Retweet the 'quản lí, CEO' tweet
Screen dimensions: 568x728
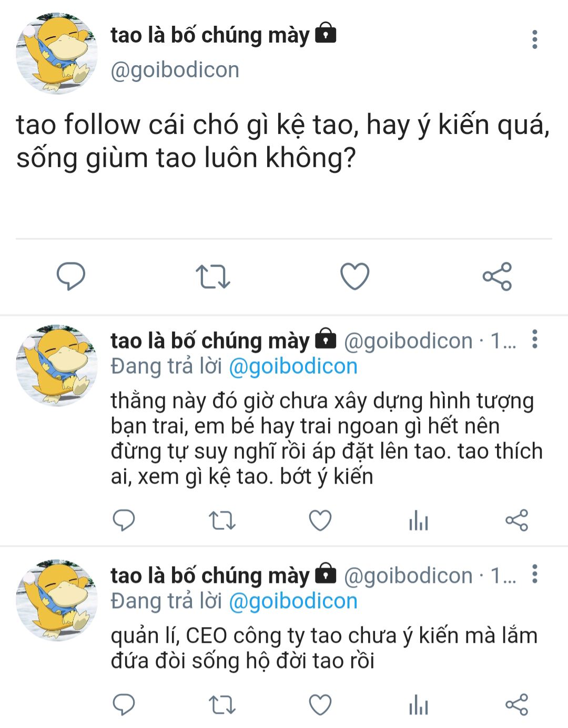pyautogui.click(x=222, y=705)
